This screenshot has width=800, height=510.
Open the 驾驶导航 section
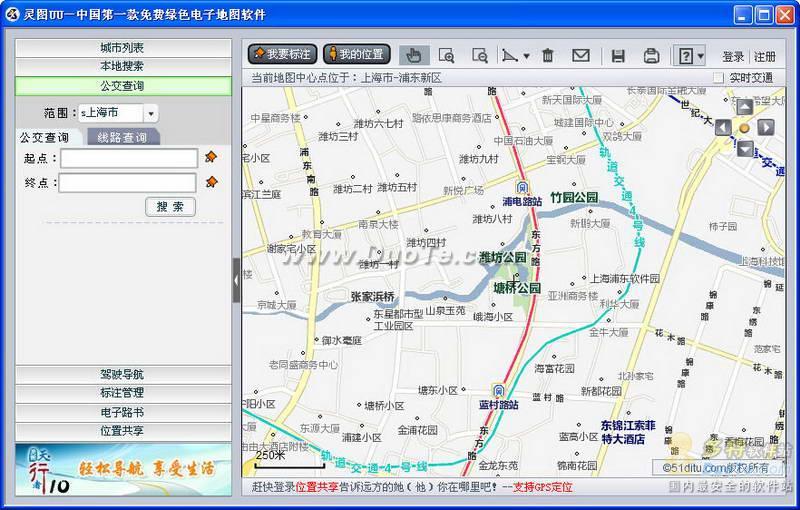click(123, 374)
